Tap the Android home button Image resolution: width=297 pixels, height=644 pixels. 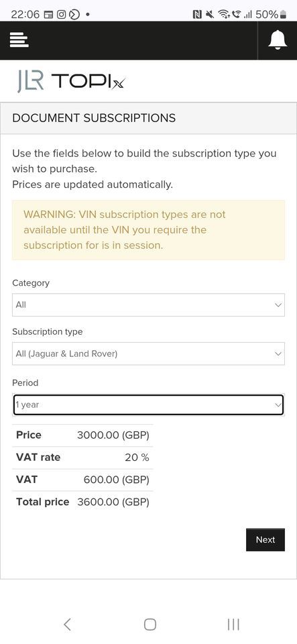[150, 625]
